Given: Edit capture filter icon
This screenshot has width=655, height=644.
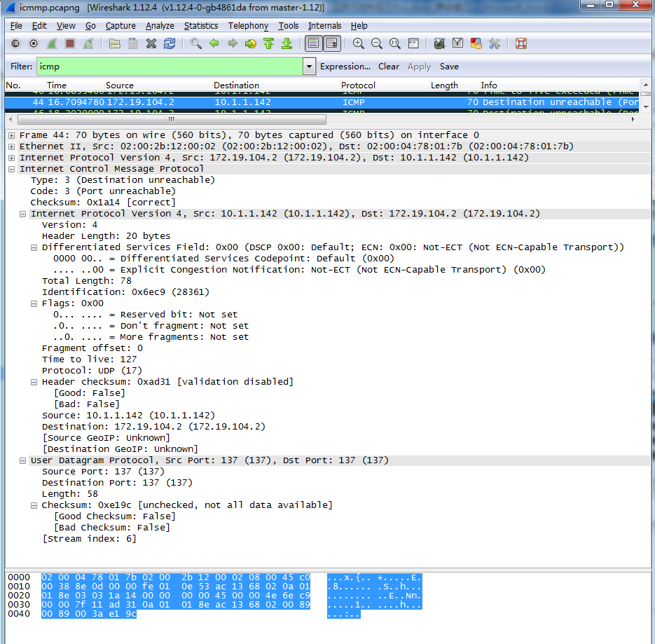Looking at the screenshot, I should tap(439, 43).
